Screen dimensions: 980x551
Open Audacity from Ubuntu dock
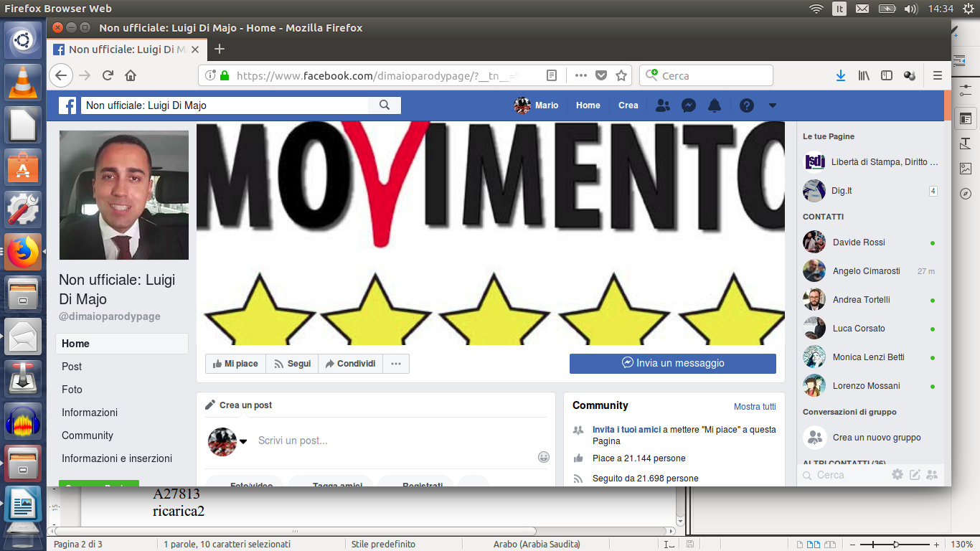tap(23, 422)
